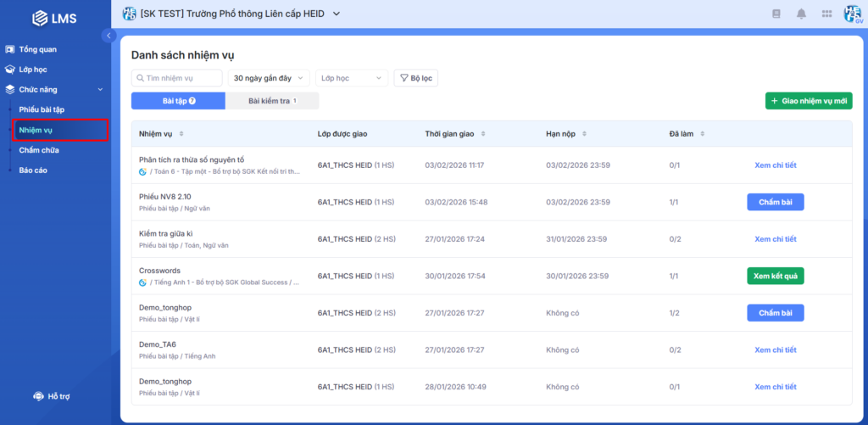Collapse the sidebar with the arrow handle
Viewport: 868px width, 425px height.
(108, 36)
